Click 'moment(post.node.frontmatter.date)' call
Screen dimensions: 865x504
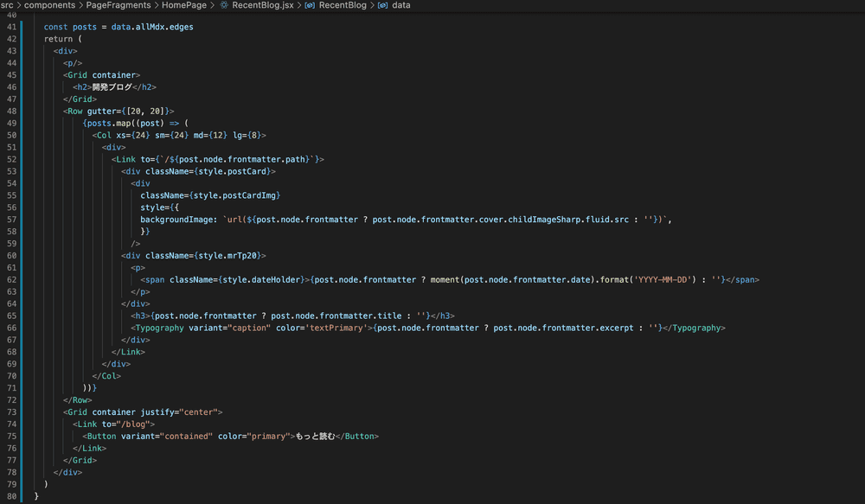513,279
